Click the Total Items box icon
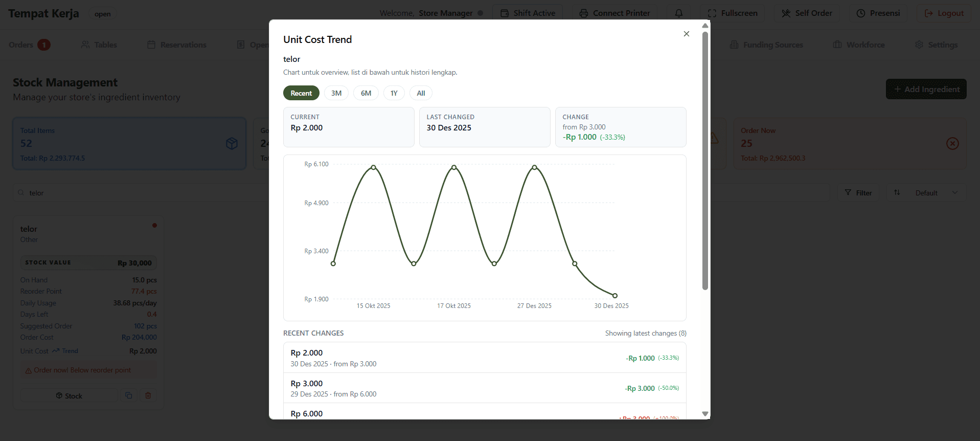This screenshot has height=441, width=980. pos(232,144)
